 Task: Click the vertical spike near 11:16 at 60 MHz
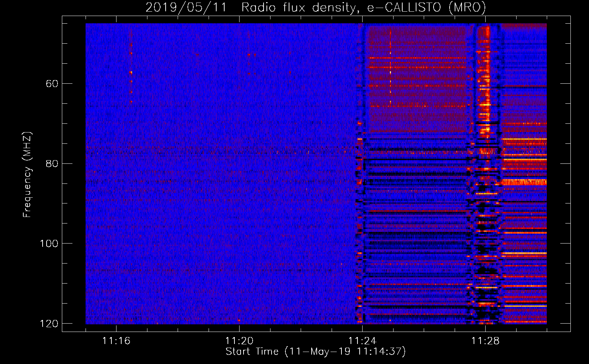(131, 67)
